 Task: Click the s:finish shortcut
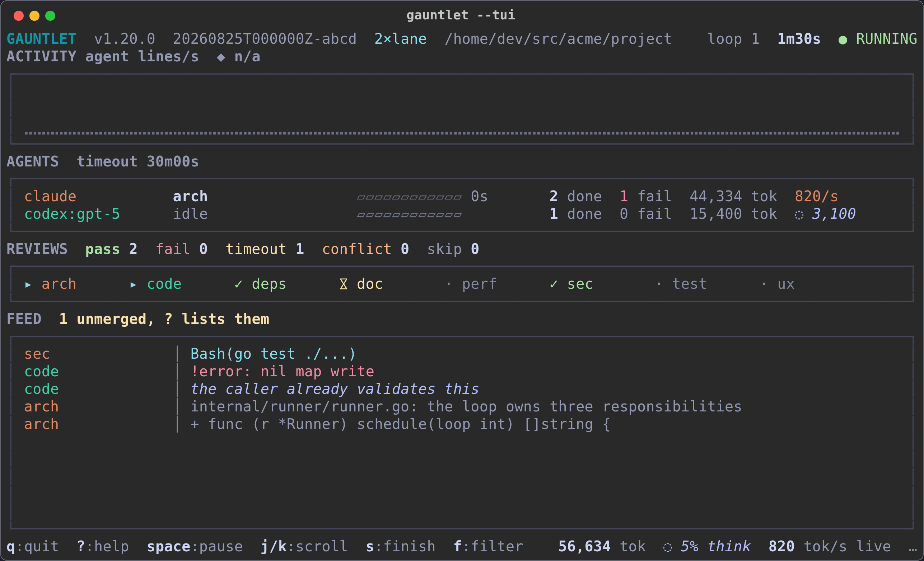tap(401, 547)
